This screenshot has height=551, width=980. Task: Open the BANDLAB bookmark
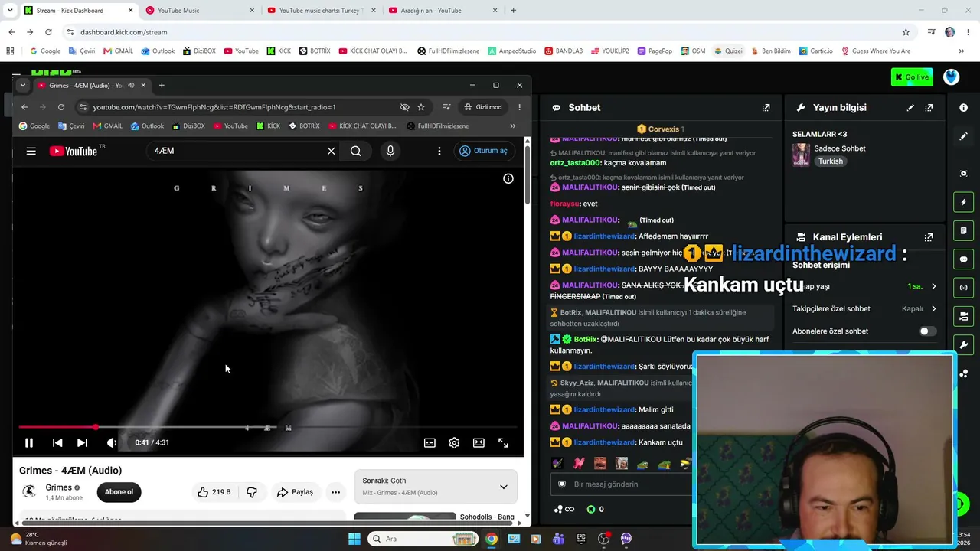tap(563, 51)
